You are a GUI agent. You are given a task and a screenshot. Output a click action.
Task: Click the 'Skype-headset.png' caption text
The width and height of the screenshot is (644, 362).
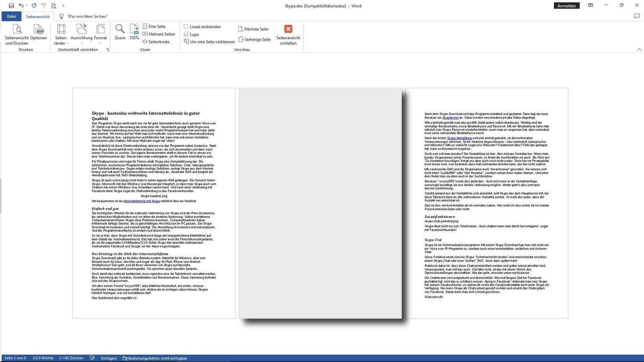[154, 196]
